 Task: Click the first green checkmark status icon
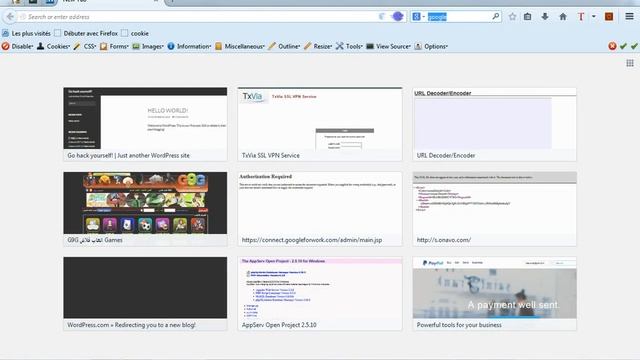pyautogui.click(x=623, y=46)
